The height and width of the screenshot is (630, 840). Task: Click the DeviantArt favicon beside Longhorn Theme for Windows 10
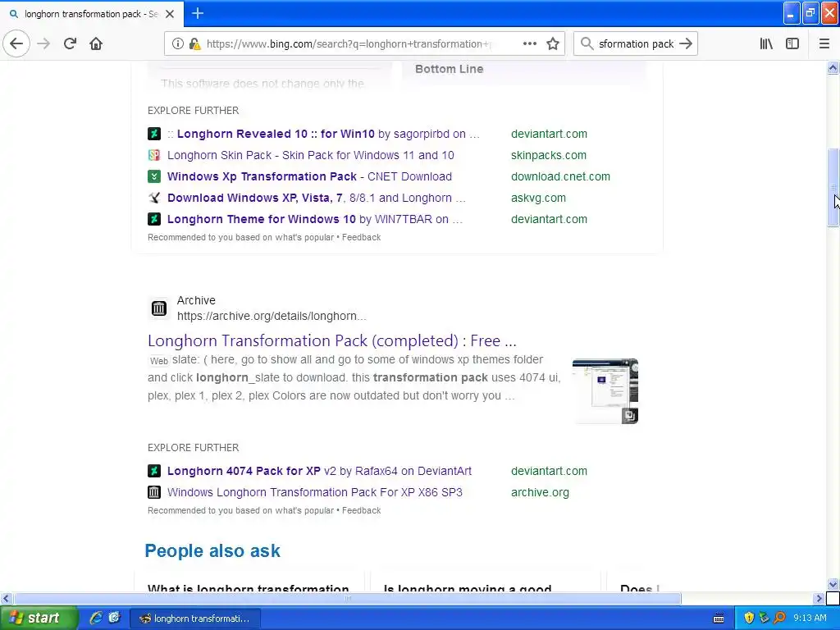pyautogui.click(x=154, y=219)
